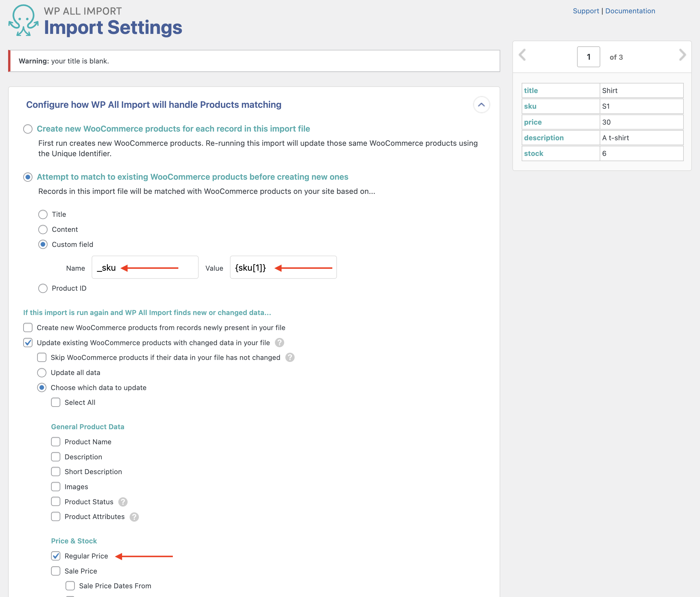700x597 pixels.
Task: Select Create new WooCommerce products radio option
Action: [x=28, y=129]
